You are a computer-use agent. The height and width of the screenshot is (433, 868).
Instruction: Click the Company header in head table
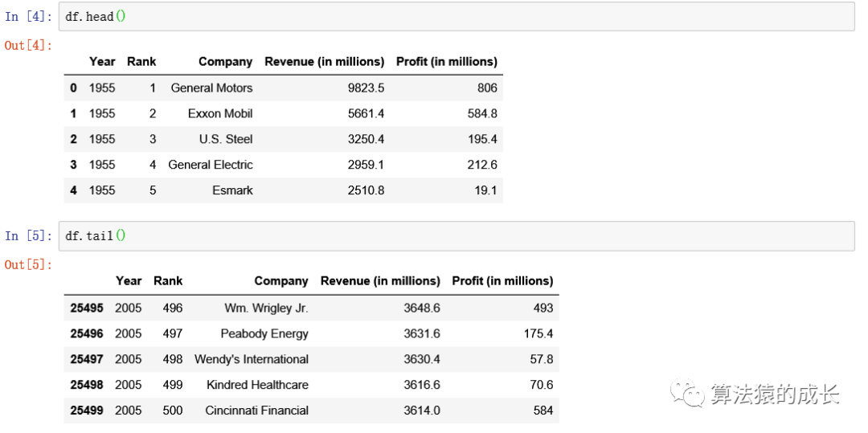pos(225,62)
